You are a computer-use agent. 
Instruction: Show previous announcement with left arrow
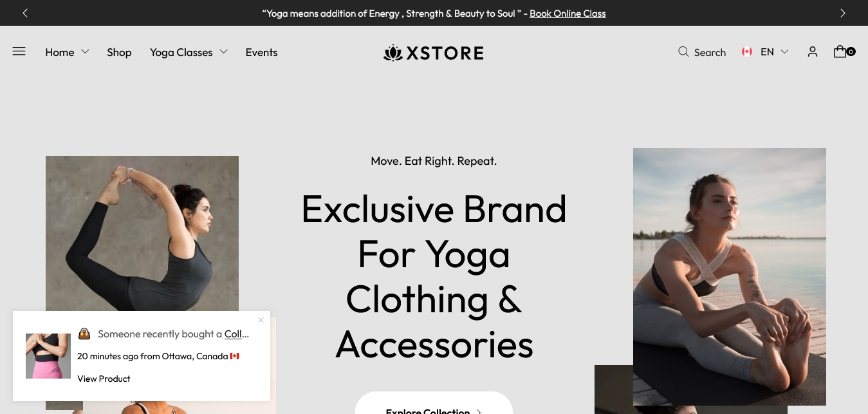tap(25, 13)
